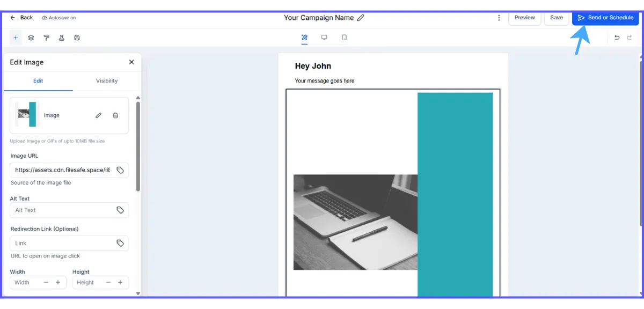Switch to the Visibility tab
Screen dimensions: 644x309
(x=107, y=81)
